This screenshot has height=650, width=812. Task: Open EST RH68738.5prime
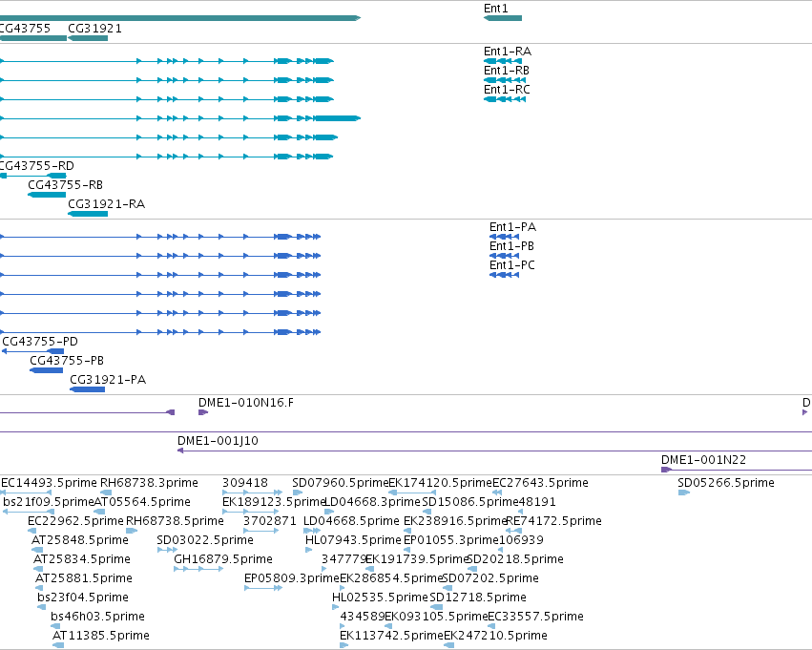[175, 521]
